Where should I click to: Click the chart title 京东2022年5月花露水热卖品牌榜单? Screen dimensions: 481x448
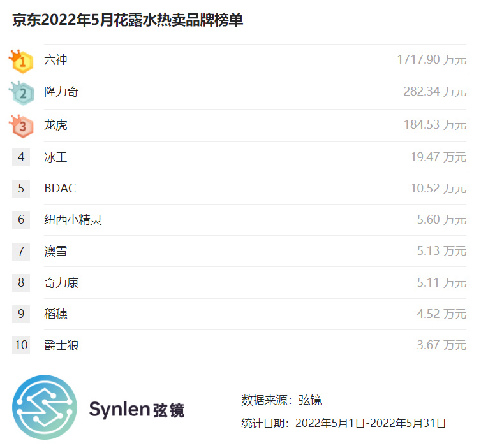coord(128,20)
